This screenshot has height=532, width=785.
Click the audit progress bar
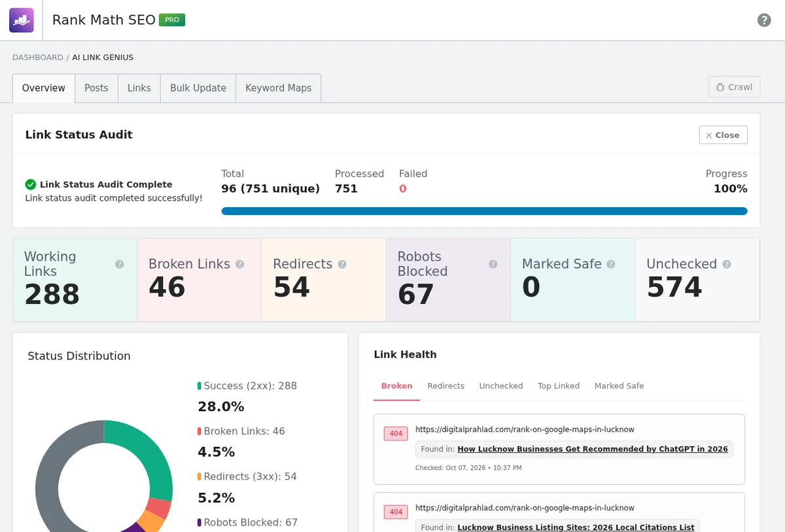(484, 211)
